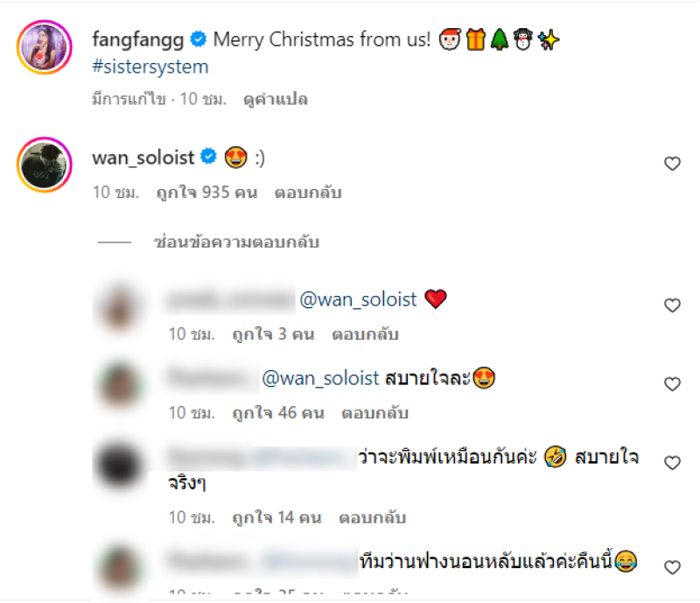View the 46 likes on สบายใจละ reply
700x603 pixels.
click(x=278, y=413)
